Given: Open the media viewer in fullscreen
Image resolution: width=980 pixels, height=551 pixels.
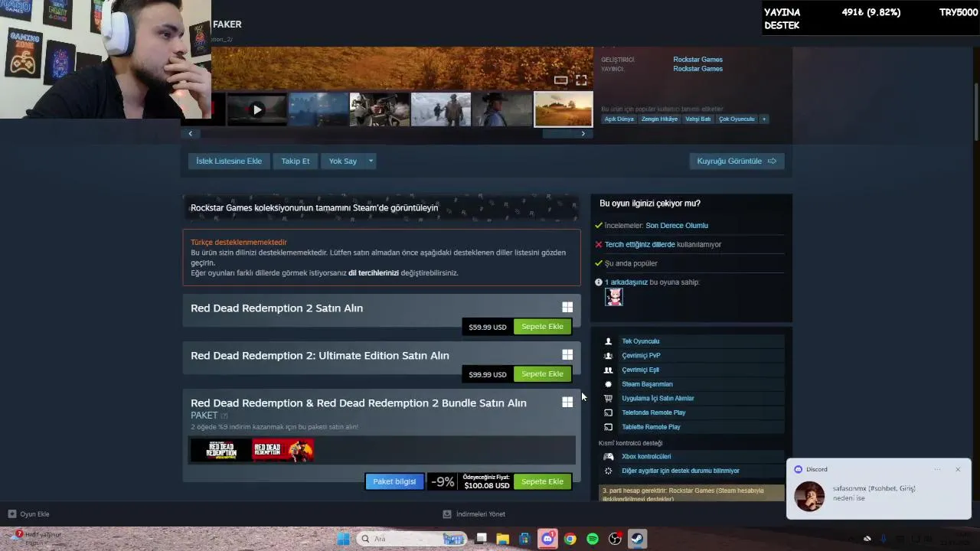Looking at the screenshot, I should click(581, 80).
